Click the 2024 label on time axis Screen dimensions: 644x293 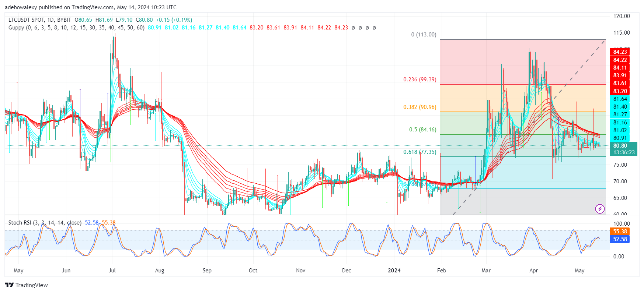click(x=394, y=271)
